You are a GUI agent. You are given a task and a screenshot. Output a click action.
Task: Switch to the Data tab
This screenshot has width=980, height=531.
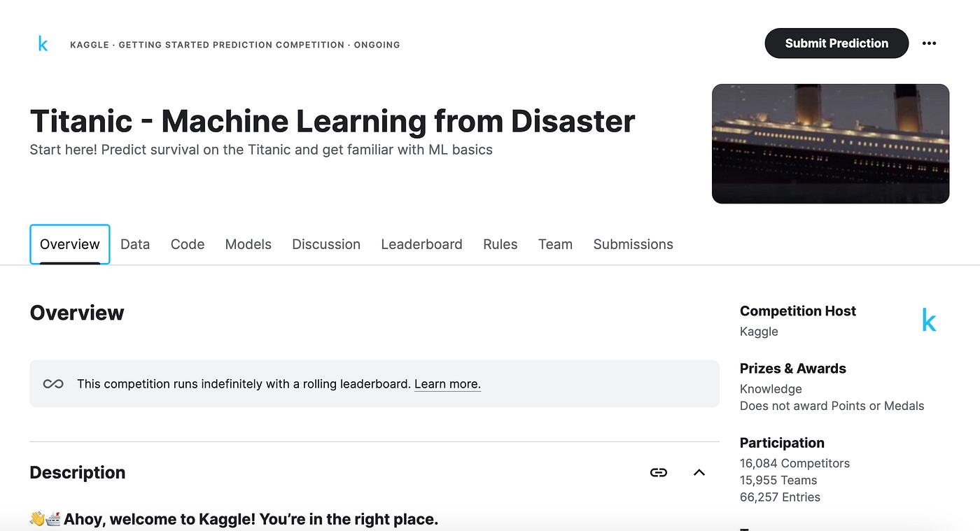click(x=135, y=244)
